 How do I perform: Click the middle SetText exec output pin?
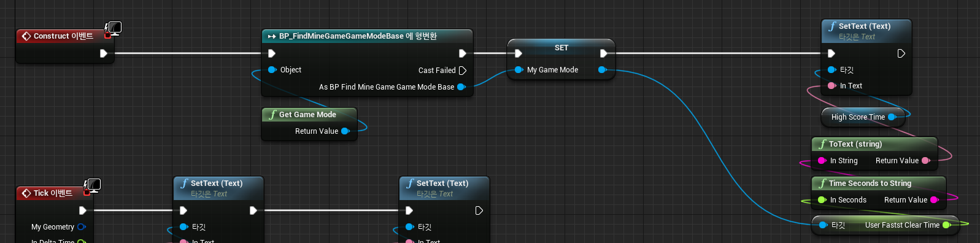(253, 210)
